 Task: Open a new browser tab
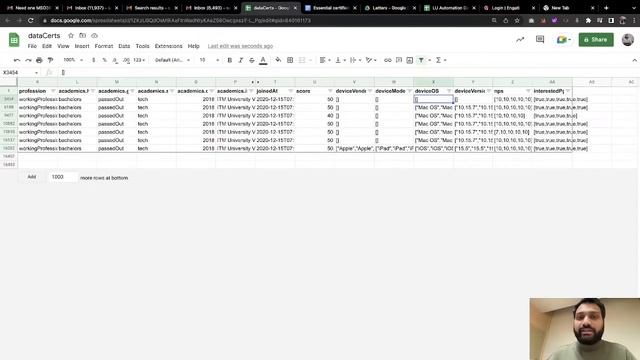tap(606, 8)
